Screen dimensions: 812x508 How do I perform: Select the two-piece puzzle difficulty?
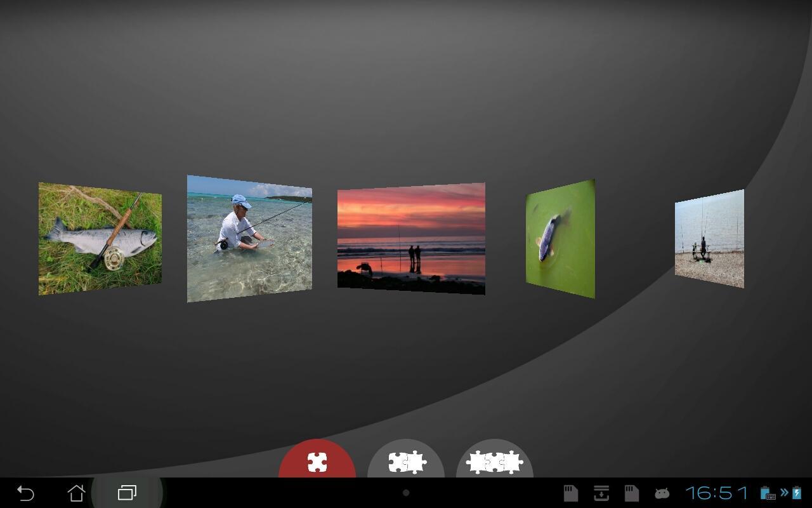tap(406, 462)
